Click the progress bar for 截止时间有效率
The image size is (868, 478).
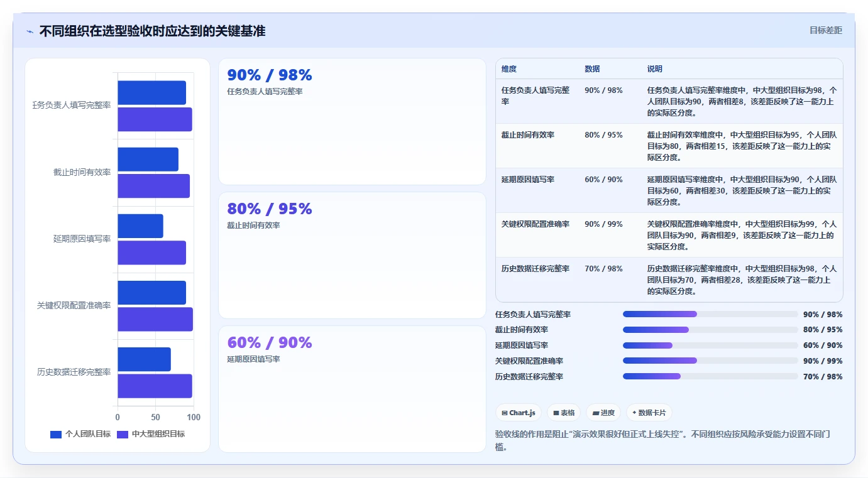coord(710,330)
